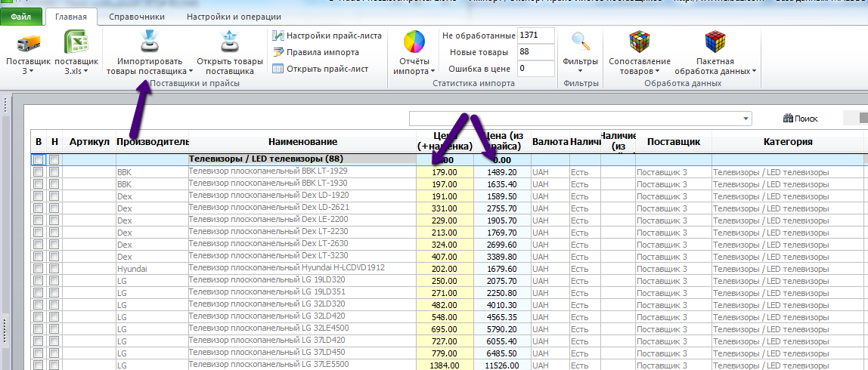Check the Н checkbox for LG 32LD420
The height and width of the screenshot is (370, 868).
pyautogui.click(x=54, y=317)
